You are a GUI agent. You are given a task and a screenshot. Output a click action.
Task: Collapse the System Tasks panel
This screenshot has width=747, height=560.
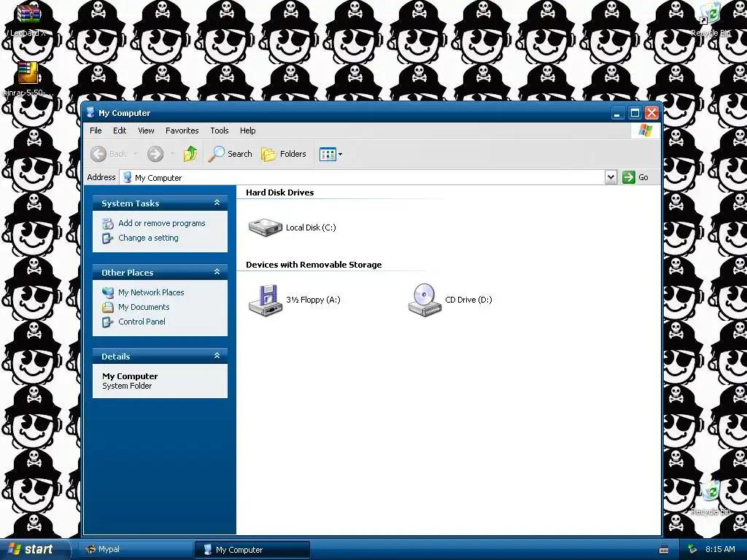(217, 203)
